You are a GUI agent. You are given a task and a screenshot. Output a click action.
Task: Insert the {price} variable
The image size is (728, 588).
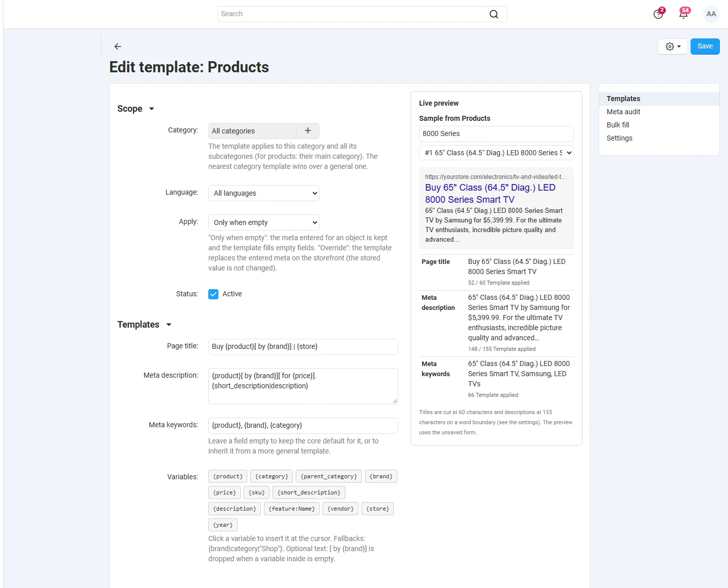pyautogui.click(x=224, y=492)
